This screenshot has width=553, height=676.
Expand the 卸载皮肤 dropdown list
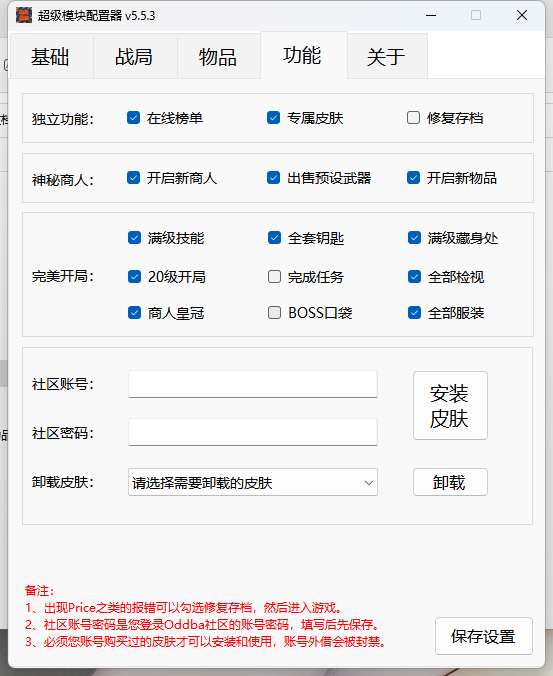(x=253, y=482)
